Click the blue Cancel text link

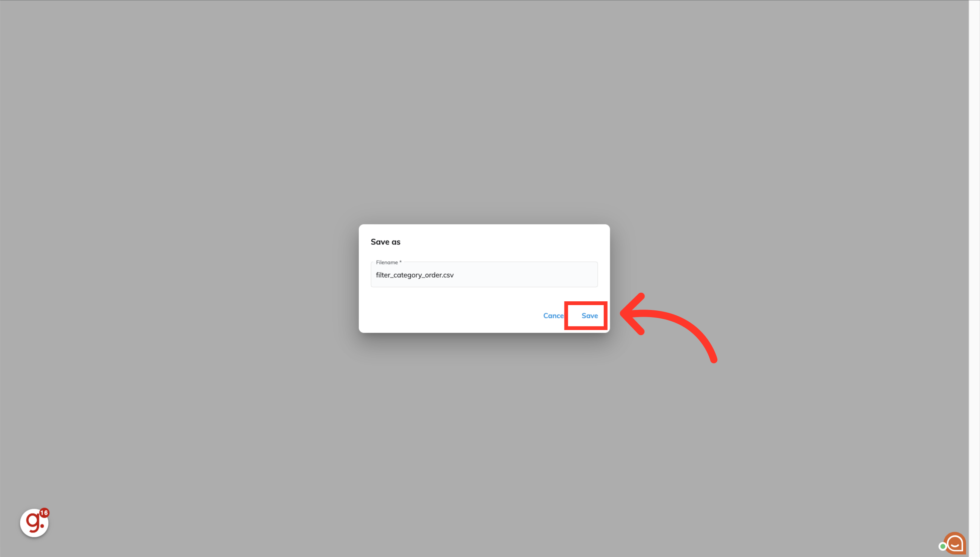(554, 316)
